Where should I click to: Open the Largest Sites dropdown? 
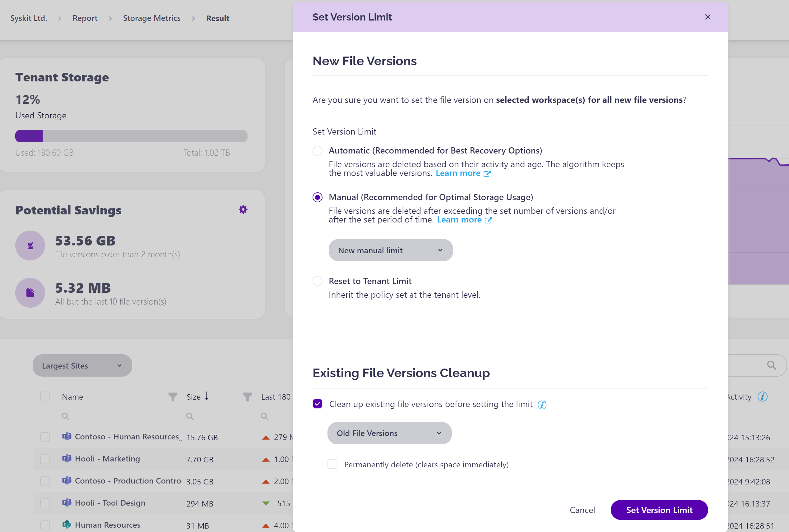[x=82, y=365]
